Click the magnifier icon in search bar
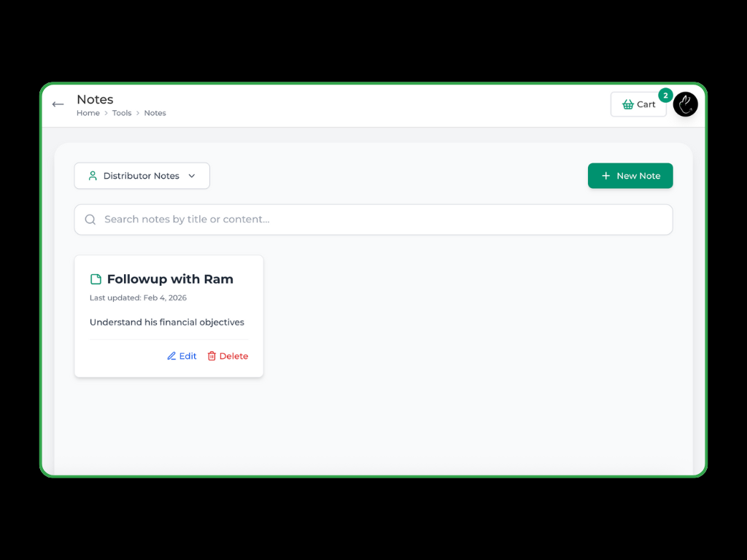This screenshot has height=560, width=747. (90, 219)
